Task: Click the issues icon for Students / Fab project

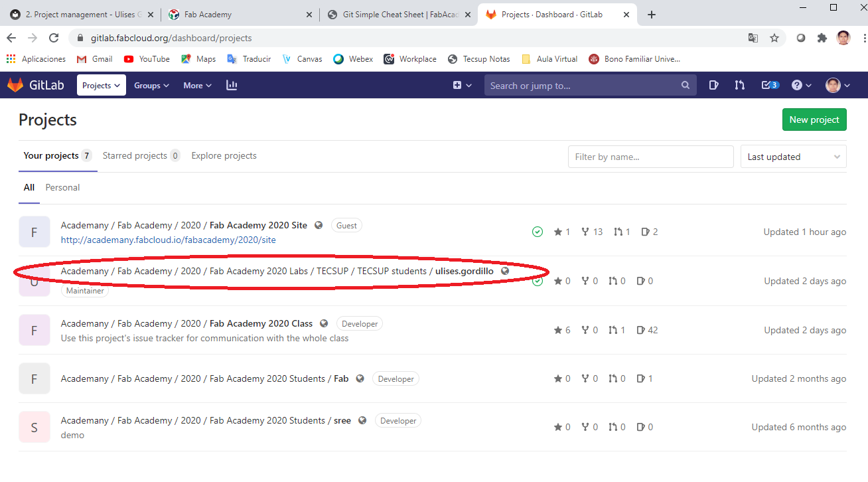Action: 641,378
